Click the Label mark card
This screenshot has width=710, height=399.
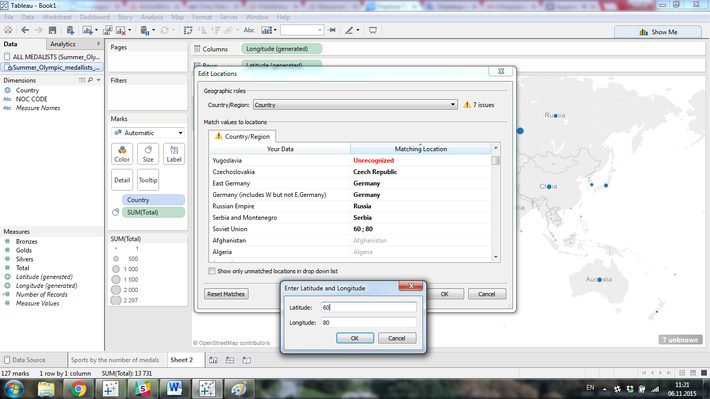[174, 154]
